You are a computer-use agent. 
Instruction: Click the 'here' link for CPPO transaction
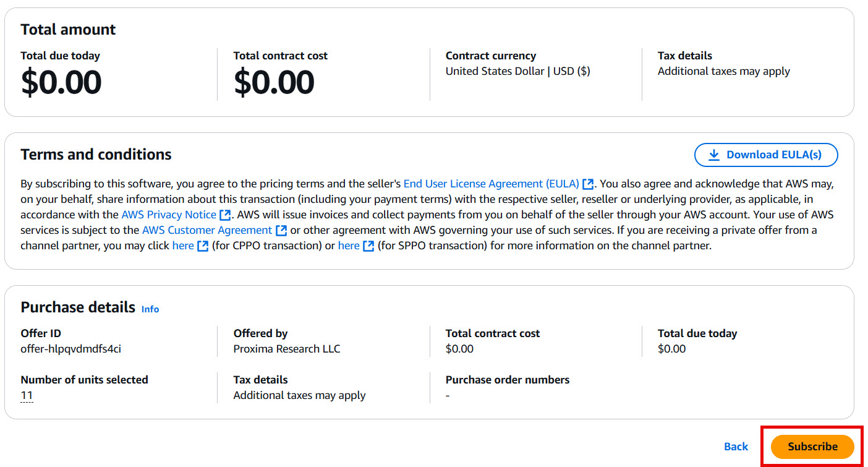[183, 246]
